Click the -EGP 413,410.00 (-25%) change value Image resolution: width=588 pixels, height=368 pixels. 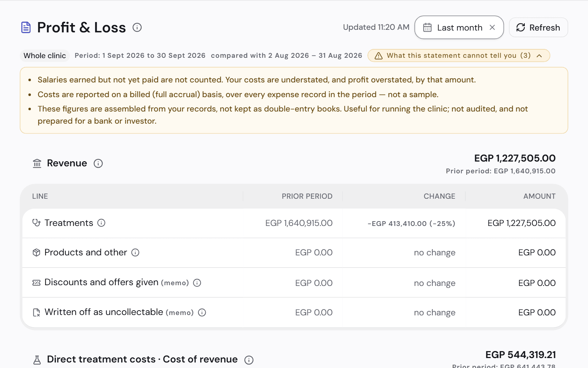tap(411, 223)
